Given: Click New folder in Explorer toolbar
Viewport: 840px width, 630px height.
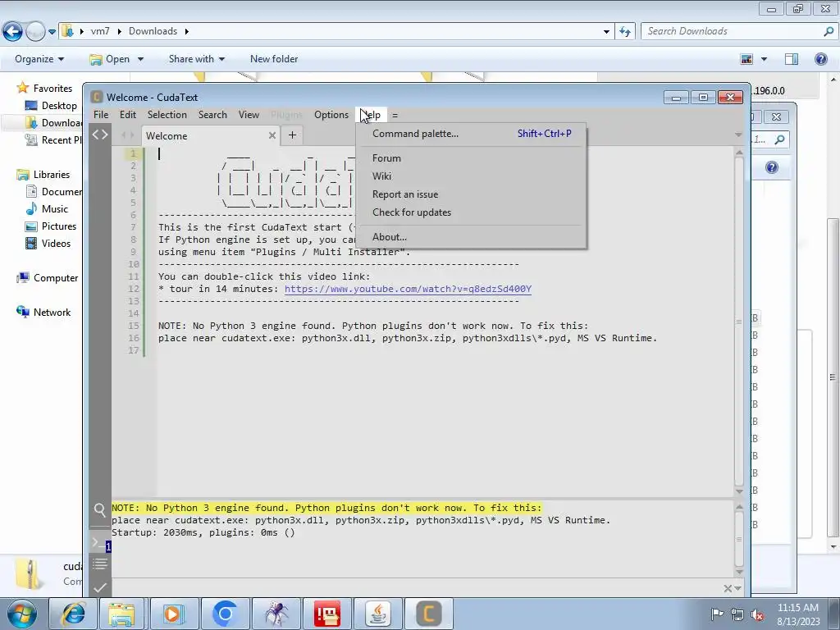Looking at the screenshot, I should click(x=274, y=59).
